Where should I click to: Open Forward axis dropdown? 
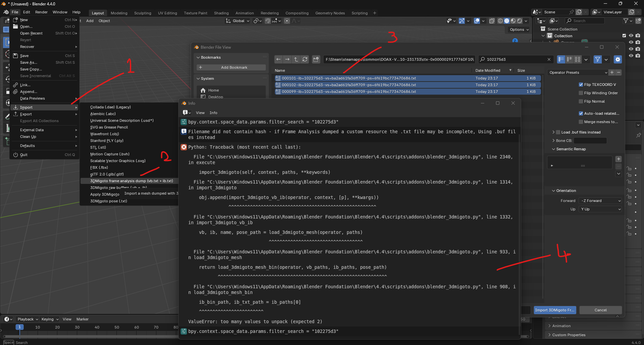600,201
